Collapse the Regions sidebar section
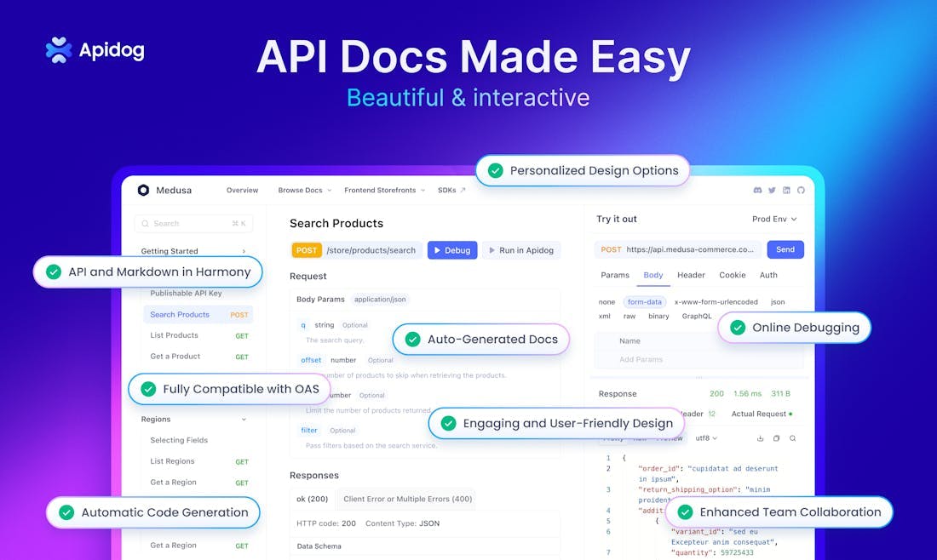The image size is (937, 560). point(244,420)
